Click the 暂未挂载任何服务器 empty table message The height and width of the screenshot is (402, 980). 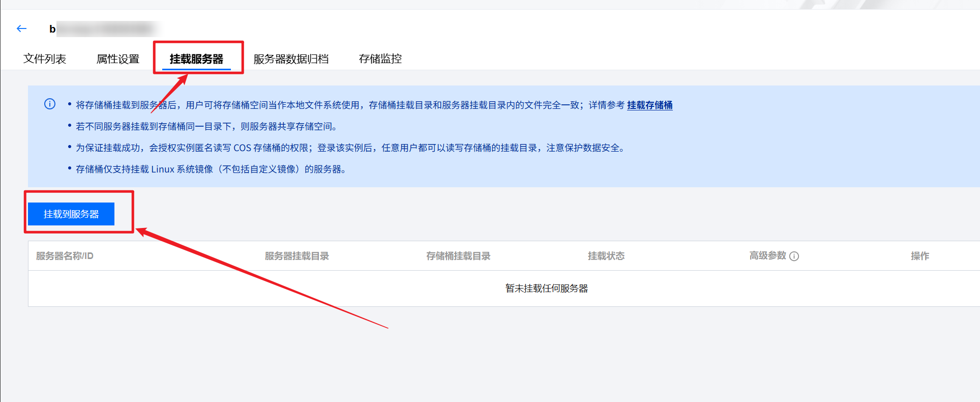click(x=546, y=289)
